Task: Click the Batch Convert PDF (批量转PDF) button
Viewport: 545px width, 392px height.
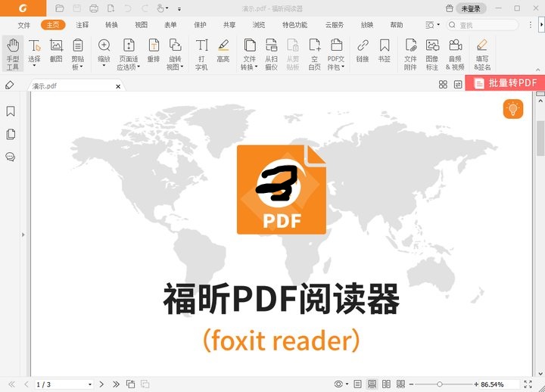Action: (x=505, y=83)
